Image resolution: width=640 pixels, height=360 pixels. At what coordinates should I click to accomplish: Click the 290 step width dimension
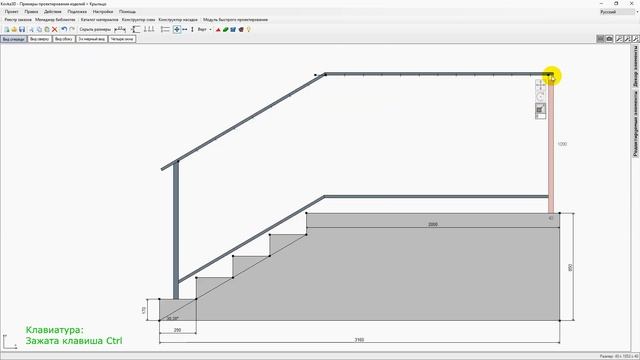(x=177, y=330)
